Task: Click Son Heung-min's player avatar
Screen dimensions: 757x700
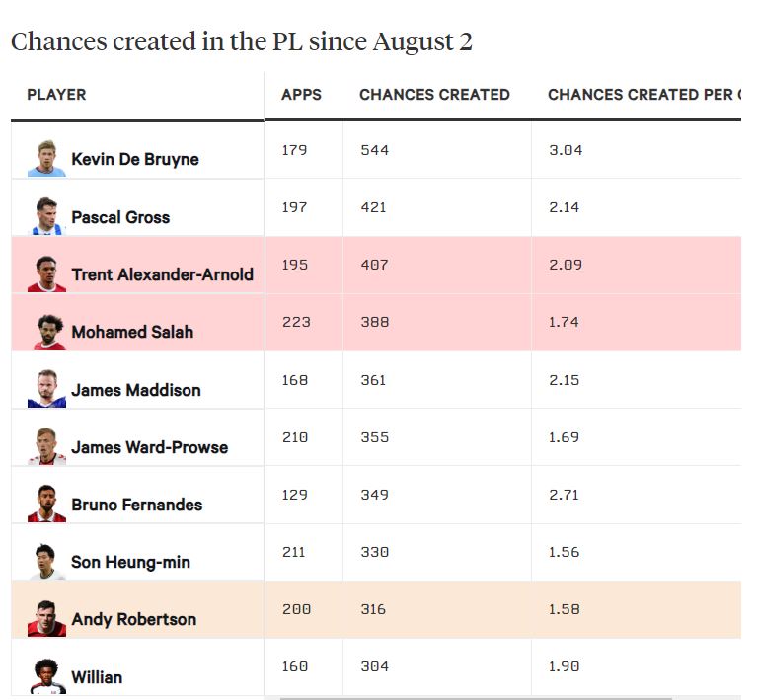Action: click(x=46, y=560)
